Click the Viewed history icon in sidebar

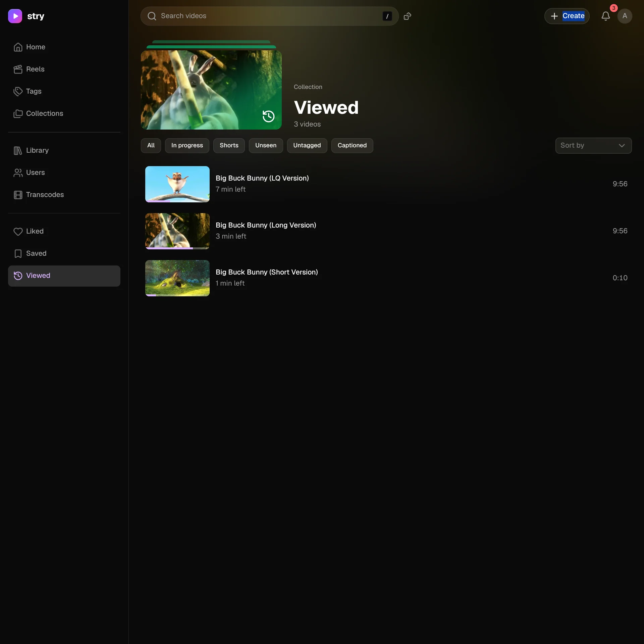pyautogui.click(x=18, y=276)
